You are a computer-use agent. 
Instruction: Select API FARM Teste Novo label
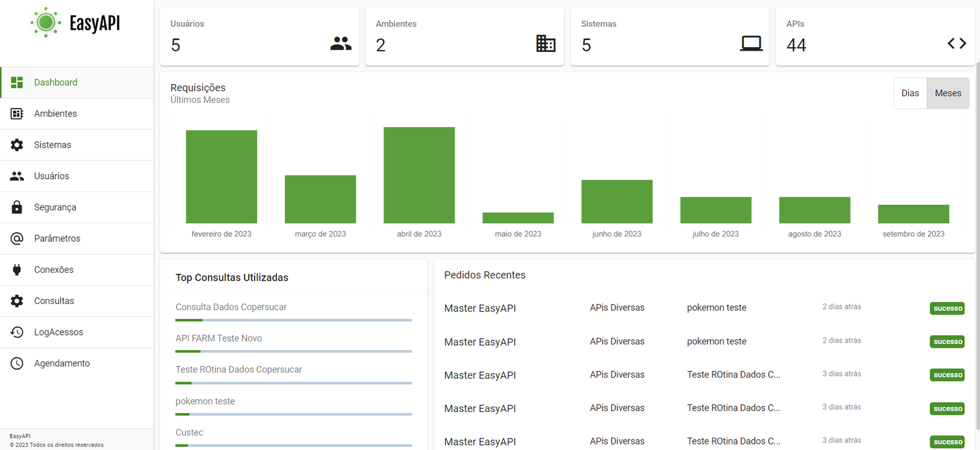[219, 338]
